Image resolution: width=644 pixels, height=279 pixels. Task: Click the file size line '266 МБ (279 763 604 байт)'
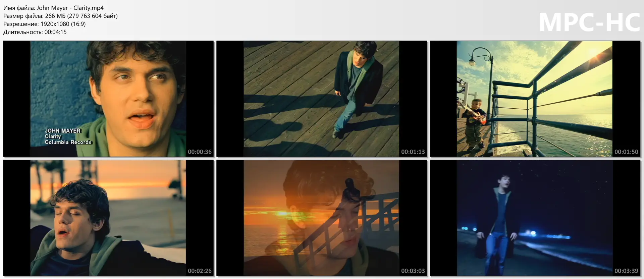click(x=60, y=16)
